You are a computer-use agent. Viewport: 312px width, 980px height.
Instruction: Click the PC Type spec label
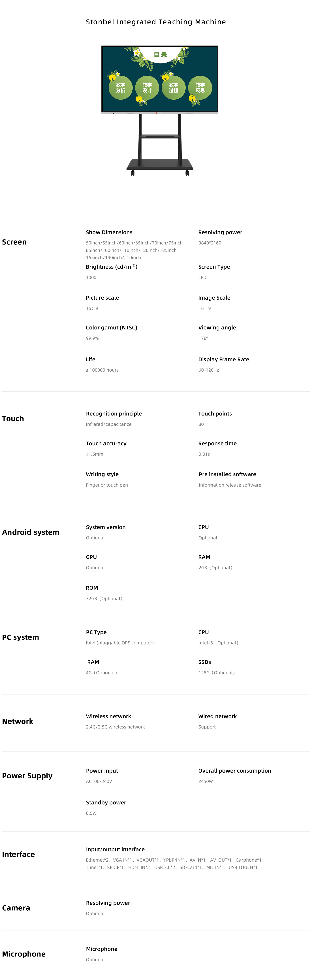pyautogui.click(x=96, y=632)
